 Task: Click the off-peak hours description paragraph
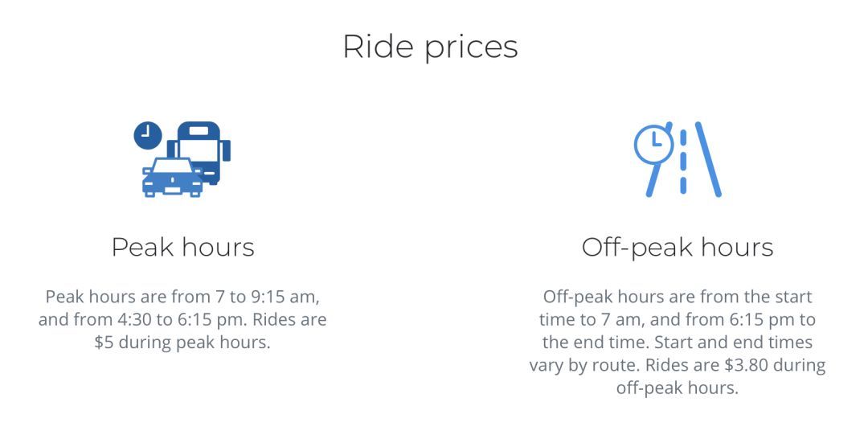(677, 342)
